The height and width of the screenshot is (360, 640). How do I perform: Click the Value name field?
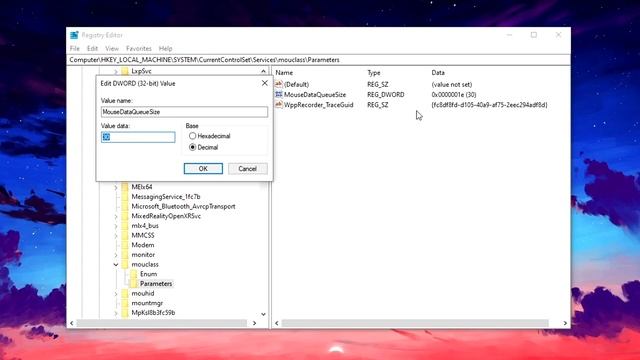184,112
